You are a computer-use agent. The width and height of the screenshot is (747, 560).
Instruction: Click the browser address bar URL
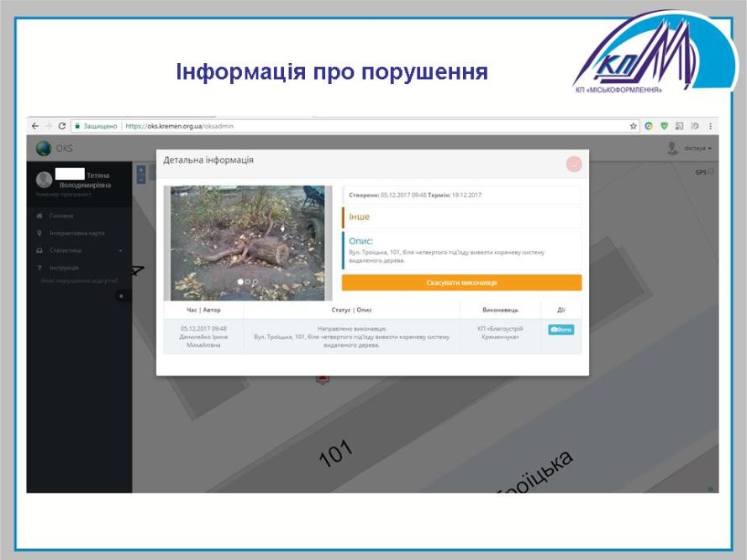(180, 126)
